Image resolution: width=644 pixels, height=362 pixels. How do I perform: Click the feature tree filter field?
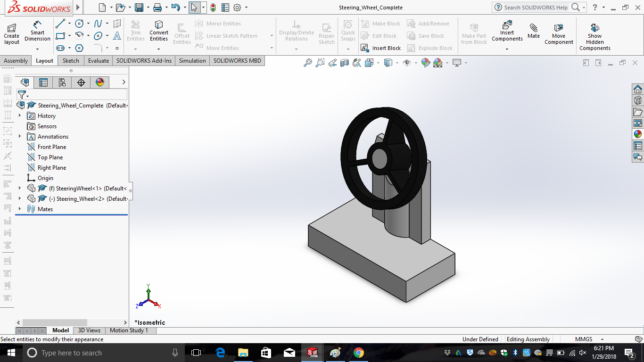pyautogui.click(x=72, y=95)
